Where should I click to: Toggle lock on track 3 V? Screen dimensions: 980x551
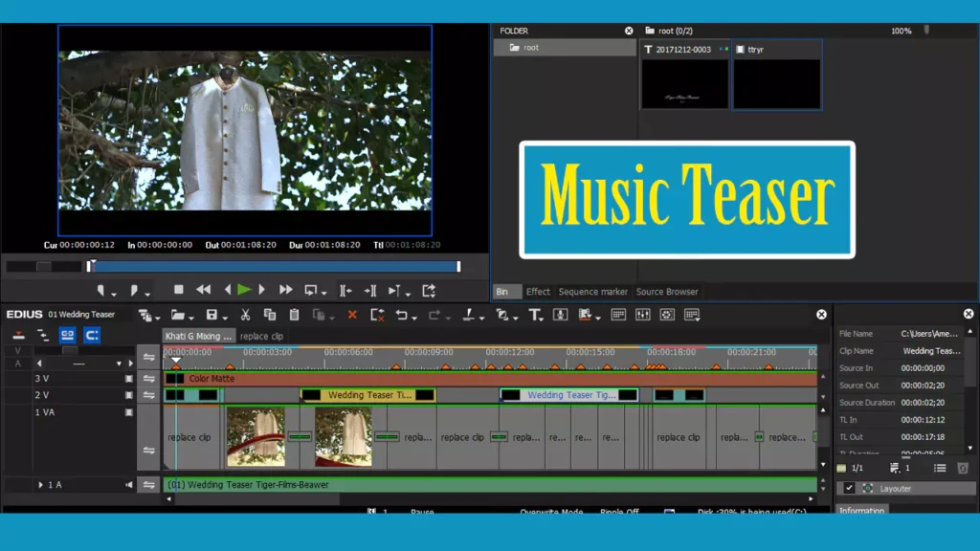[129, 379]
